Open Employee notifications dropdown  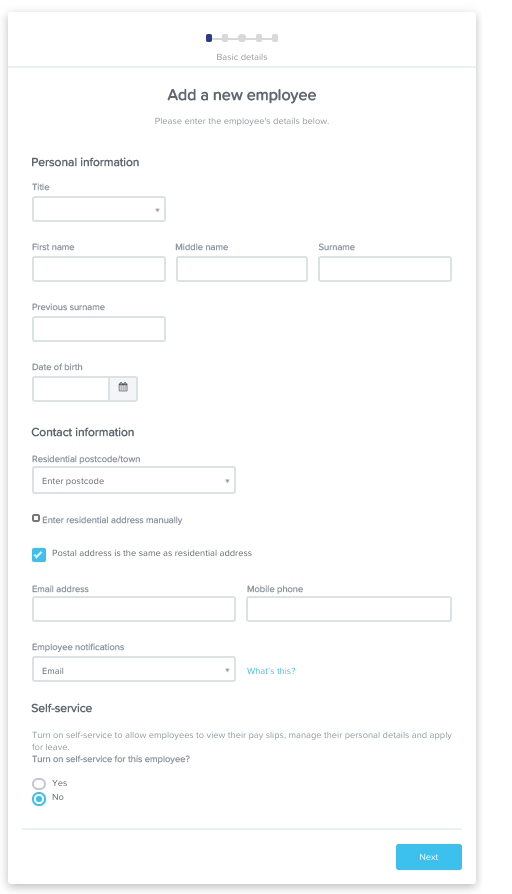[x=134, y=669]
